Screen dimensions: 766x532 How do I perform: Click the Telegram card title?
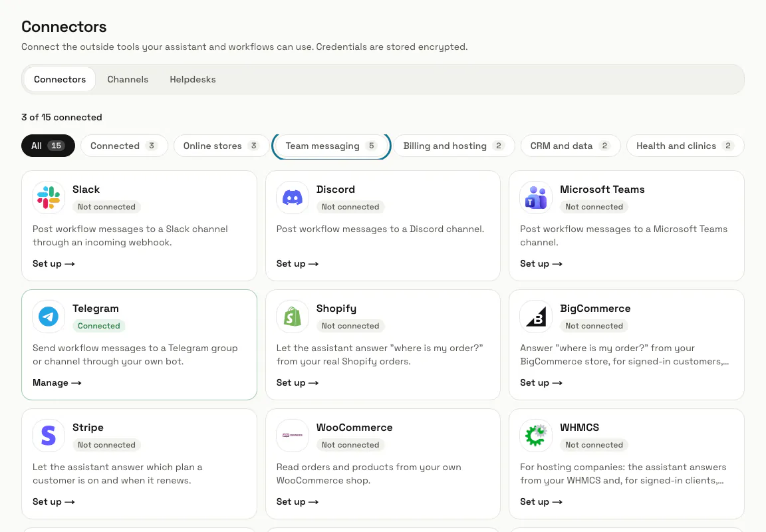click(96, 309)
